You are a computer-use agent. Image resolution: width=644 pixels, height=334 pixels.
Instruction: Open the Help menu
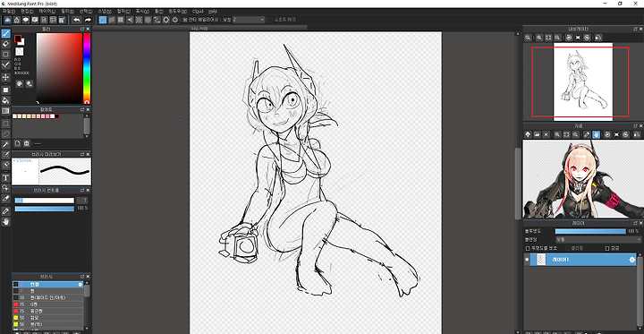213,11
